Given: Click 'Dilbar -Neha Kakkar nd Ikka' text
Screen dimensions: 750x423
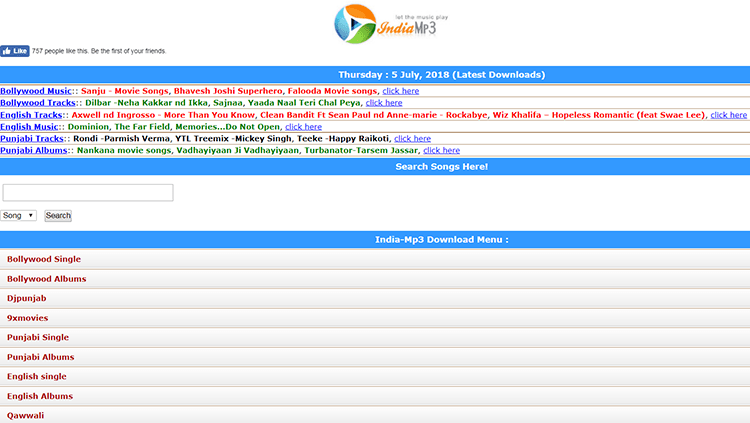Looking at the screenshot, I should 146,103.
